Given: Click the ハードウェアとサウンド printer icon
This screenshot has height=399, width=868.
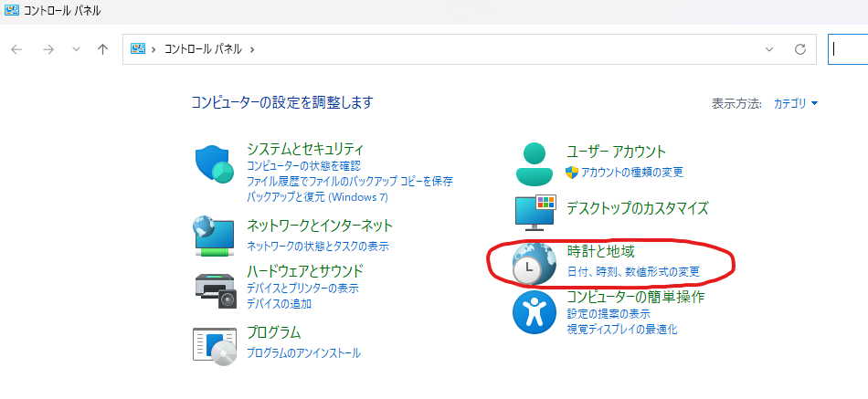Looking at the screenshot, I should coord(216,289).
